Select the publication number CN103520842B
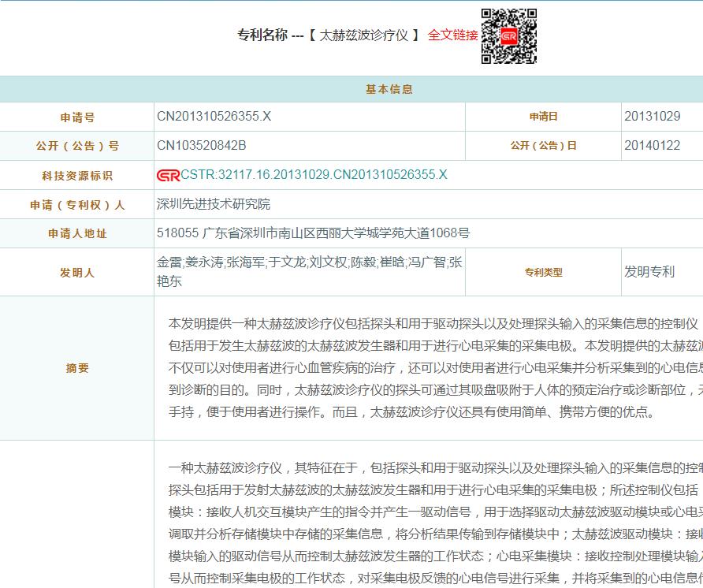The width and height of the screenshot is (703, 588). pyautogui.click(x=202, y=146)
